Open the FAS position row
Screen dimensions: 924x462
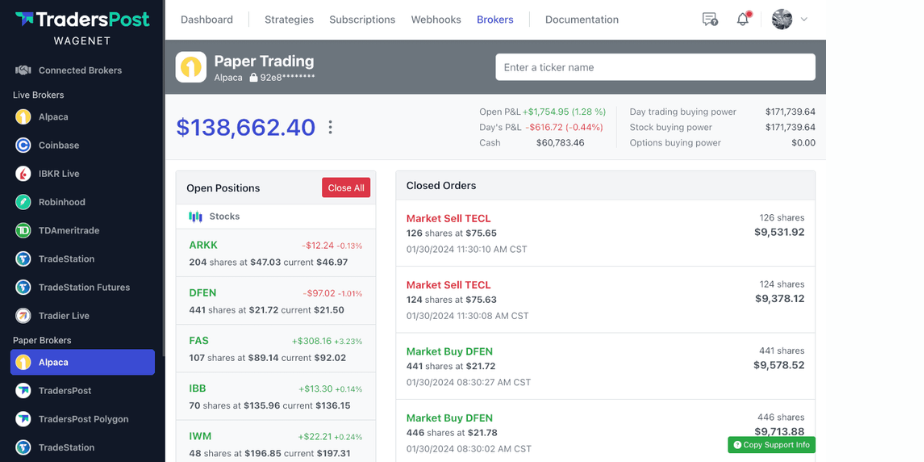[x=276, y=349]
